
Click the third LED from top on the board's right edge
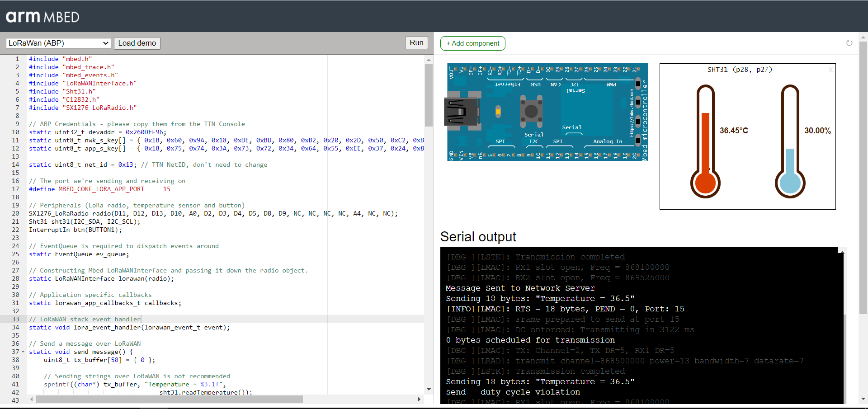click(638, 121)
